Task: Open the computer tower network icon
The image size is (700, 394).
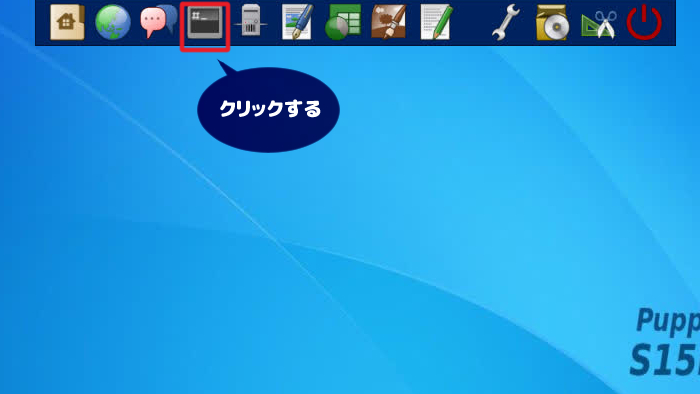Action: tap(251, 21)
